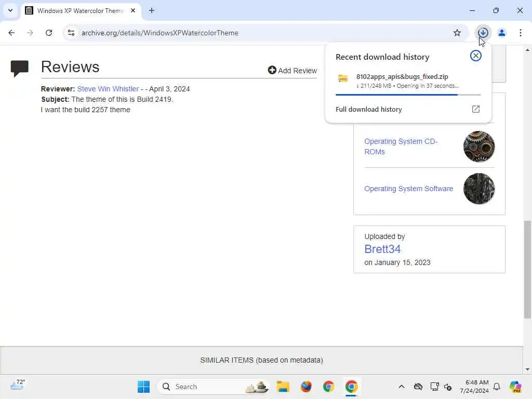Open File Explorer from taskbar
532x399 pixels.
coord(283,387)
